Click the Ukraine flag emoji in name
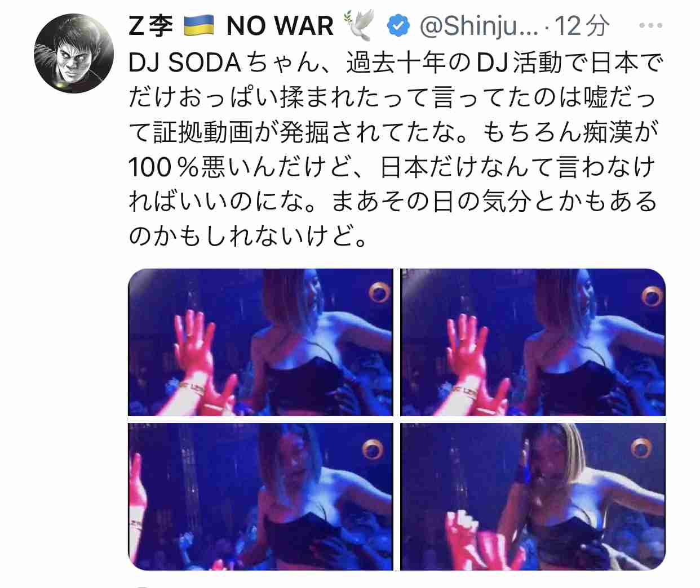This screenshot has width=700, height=588. point(200,26)
